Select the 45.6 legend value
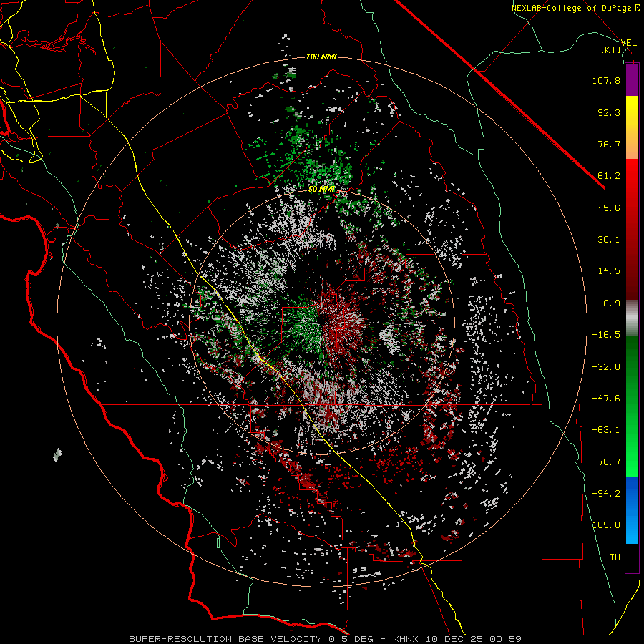The image size is (644, 644). pos(609,208)
